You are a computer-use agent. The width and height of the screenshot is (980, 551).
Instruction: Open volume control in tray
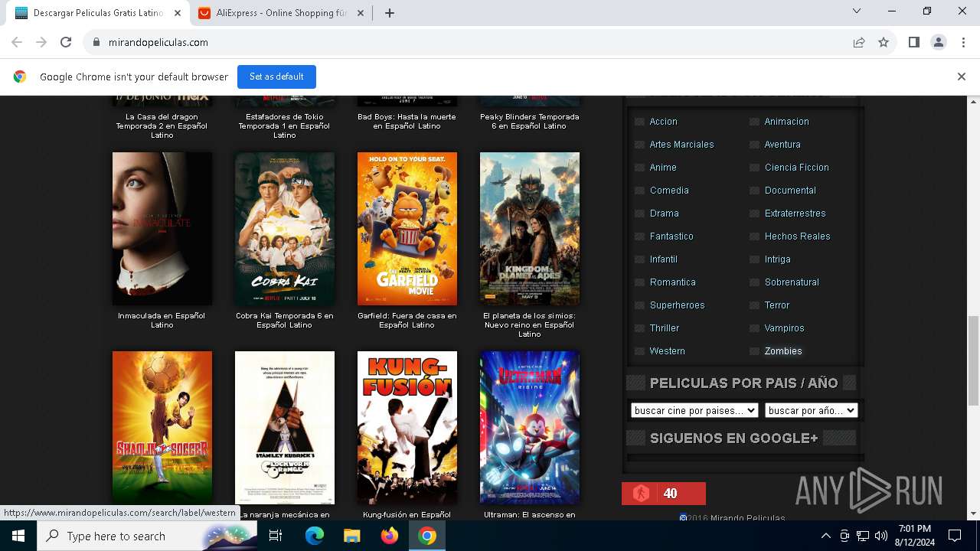[x=881, y=536]
